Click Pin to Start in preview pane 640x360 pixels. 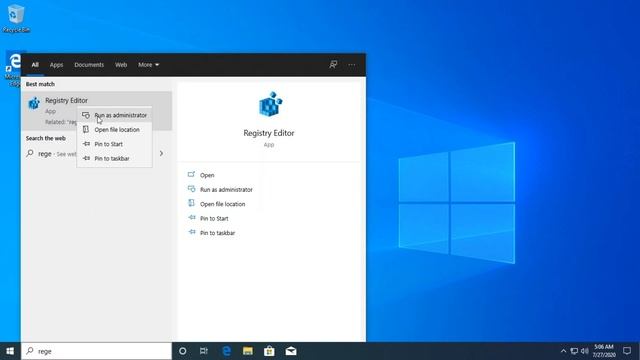pyautogui.click(x=214, y=218)
